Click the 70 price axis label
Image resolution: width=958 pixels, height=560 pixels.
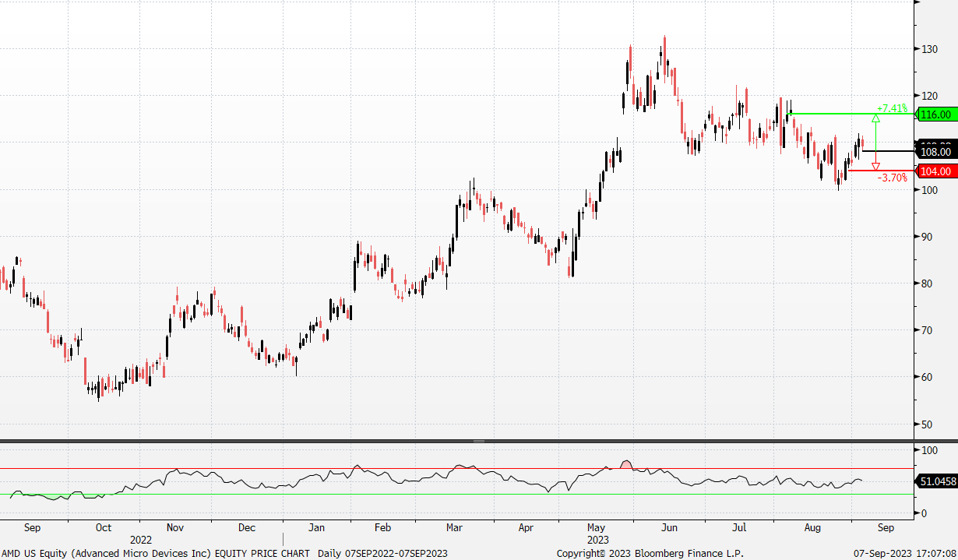coord(927,330)
